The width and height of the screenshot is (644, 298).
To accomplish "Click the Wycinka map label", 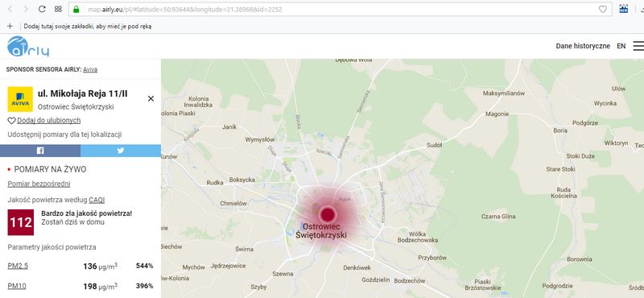I will tap(605, 104).
